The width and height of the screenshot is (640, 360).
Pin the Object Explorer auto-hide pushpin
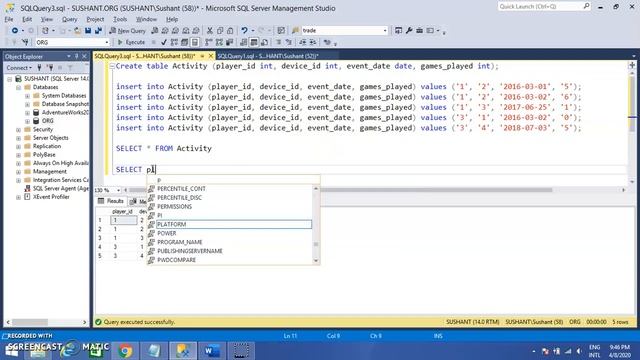(76, 56)
